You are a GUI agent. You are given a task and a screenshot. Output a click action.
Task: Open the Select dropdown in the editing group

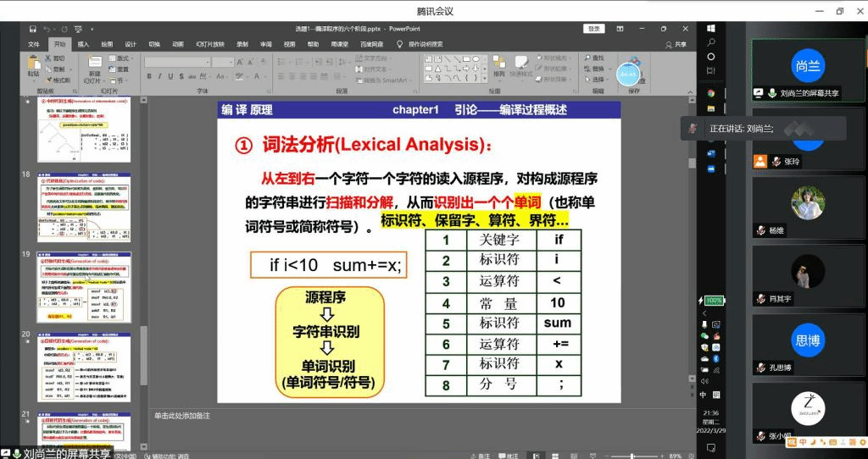pyautogui.click(x=597, y=79)
